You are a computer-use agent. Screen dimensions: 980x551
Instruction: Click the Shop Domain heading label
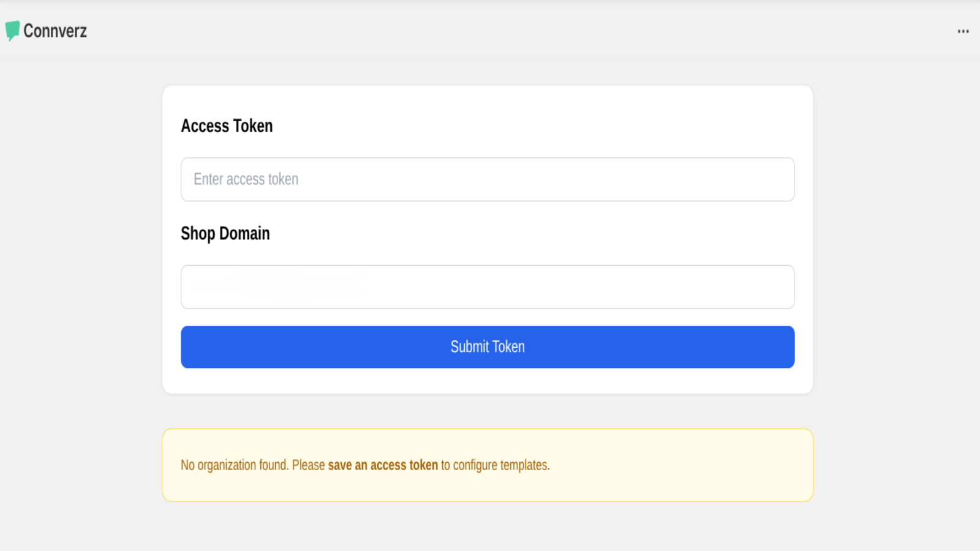[225, 234]
